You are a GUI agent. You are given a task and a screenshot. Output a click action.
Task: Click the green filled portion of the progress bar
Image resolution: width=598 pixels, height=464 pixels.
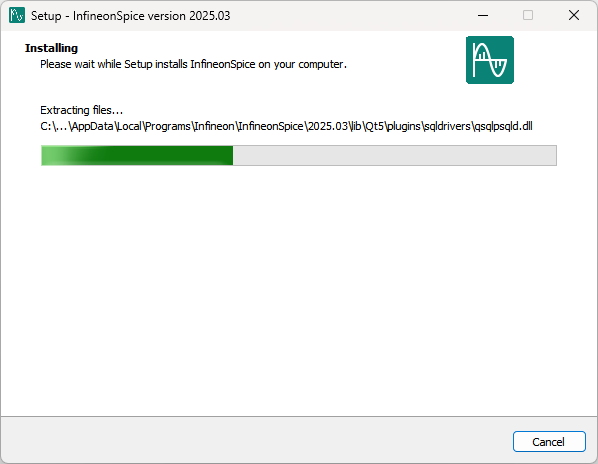137,156
